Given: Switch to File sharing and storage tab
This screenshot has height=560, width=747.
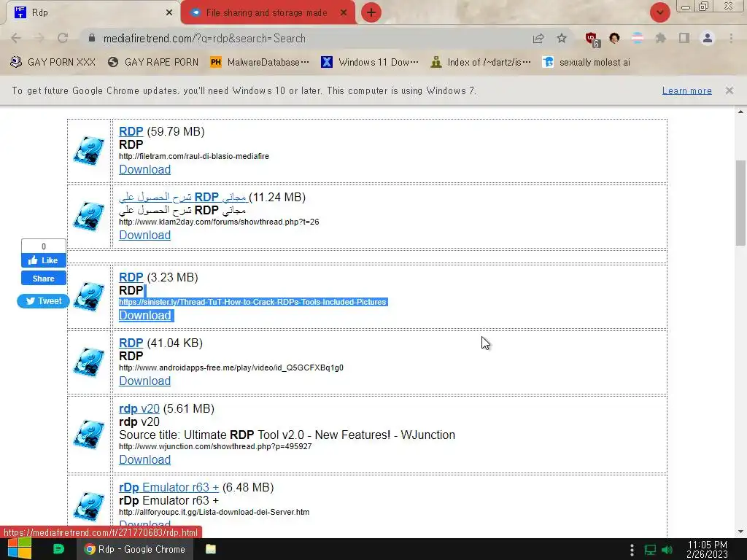Looking at the screenshot, I should click(266, 12).
